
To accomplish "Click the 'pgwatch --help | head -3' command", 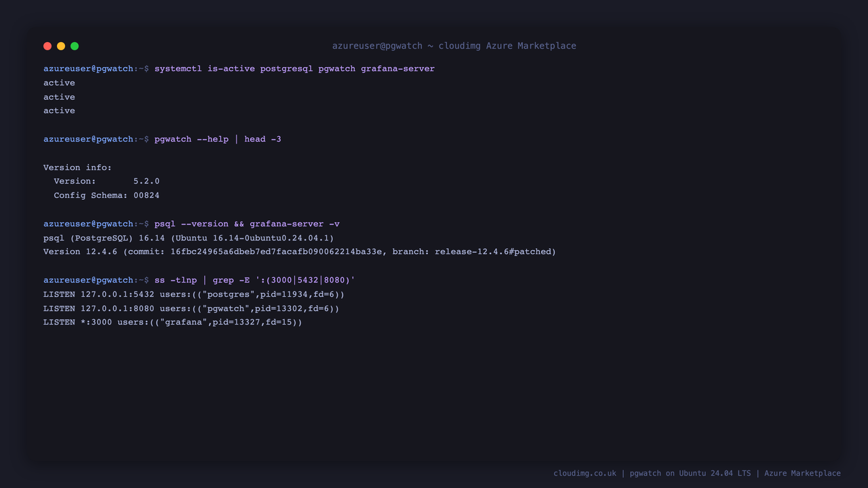I will pos(218,139).
